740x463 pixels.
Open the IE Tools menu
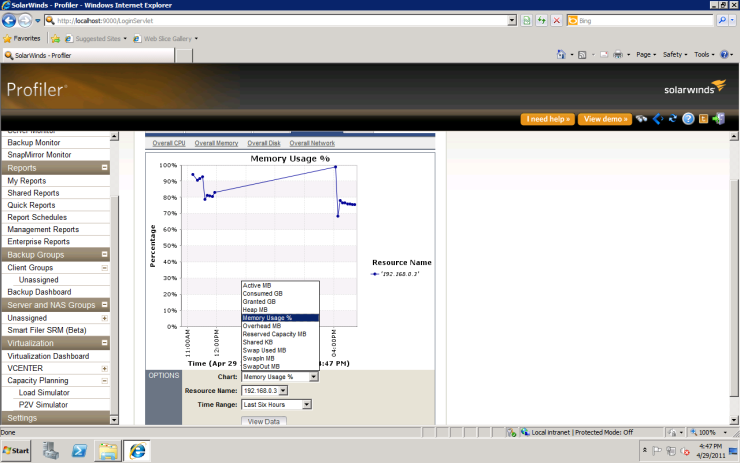point(704,55)
